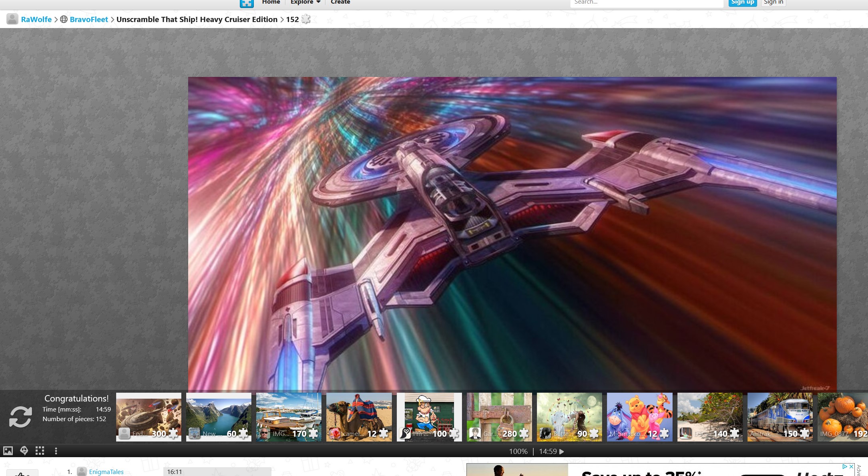Click the globe icon beside BravoFleet
Screen dimensions: 868x476
(64, 19)
